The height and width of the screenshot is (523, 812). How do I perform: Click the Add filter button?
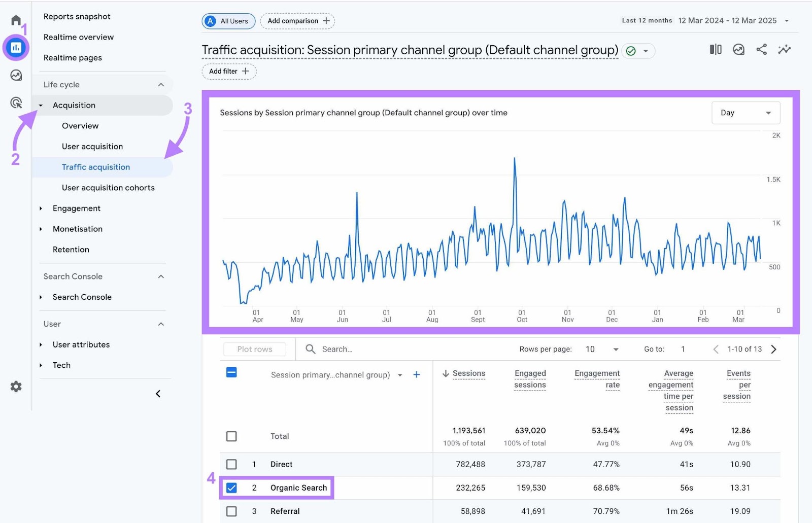[x=228, y=71]
